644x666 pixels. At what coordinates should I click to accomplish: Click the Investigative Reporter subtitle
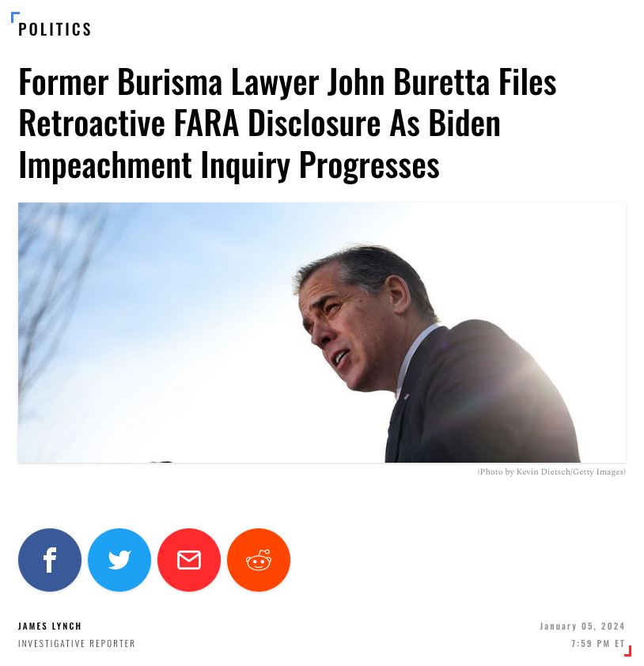click(77, 644)
